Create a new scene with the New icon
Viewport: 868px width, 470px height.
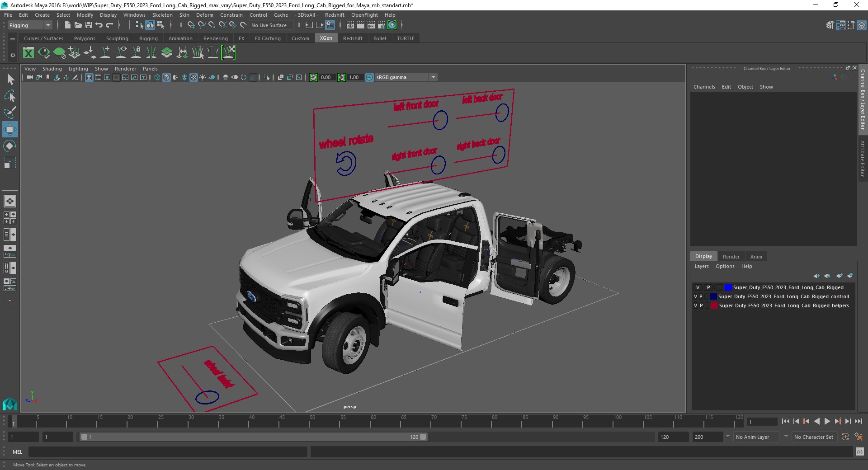click(67, 25)
